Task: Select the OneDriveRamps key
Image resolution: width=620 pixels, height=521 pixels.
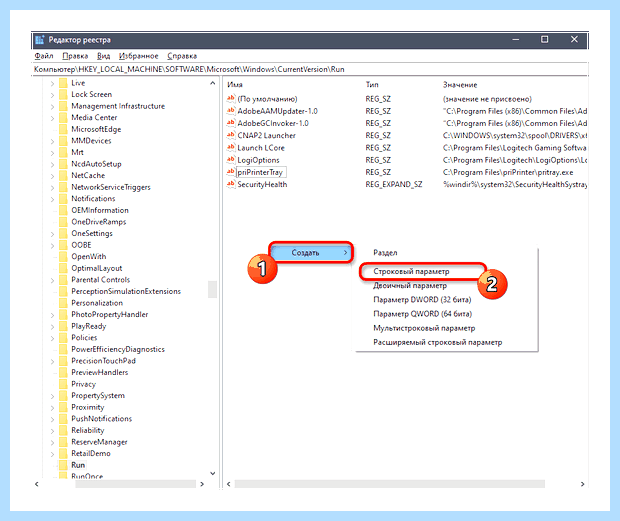Action: [x=98, y=222]
